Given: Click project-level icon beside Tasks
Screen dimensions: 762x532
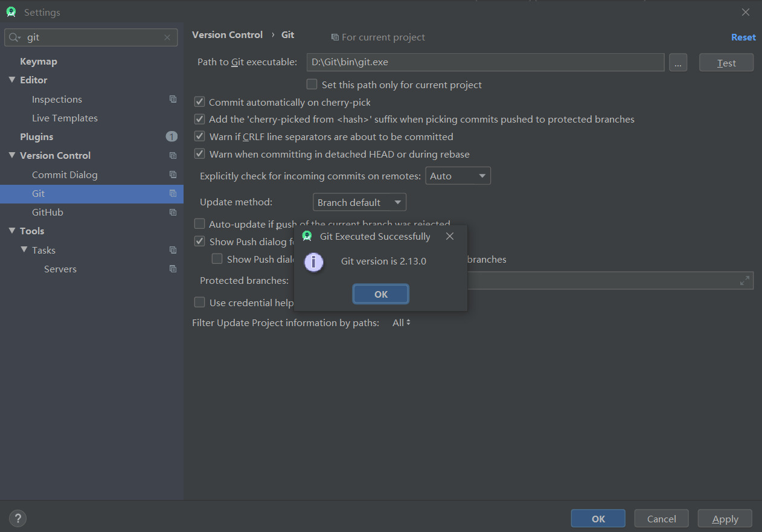Looking at the screenshot, I should point(173,250).
